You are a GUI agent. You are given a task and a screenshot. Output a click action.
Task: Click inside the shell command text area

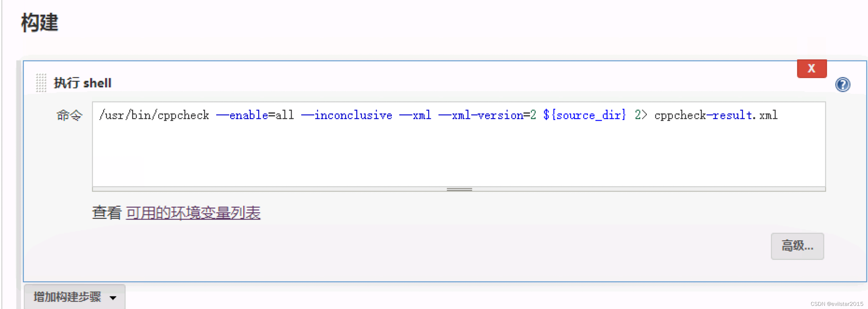pos(459,144)
